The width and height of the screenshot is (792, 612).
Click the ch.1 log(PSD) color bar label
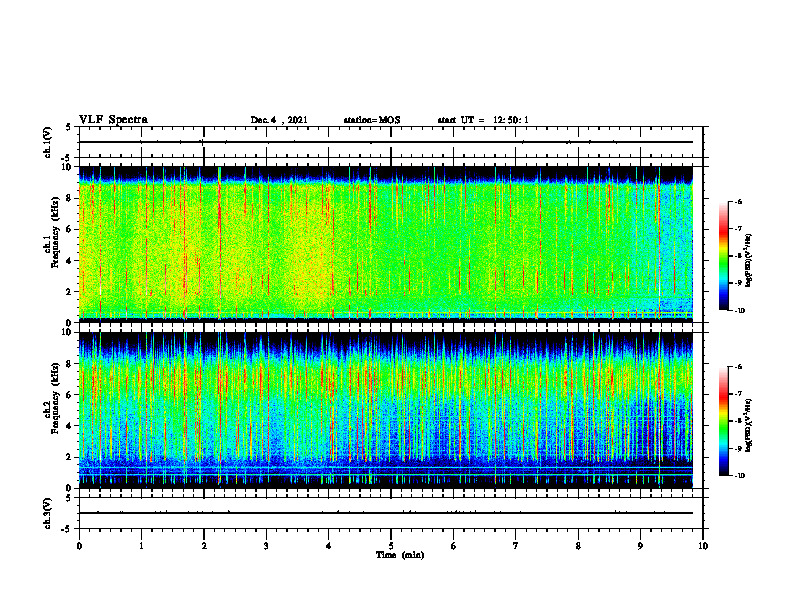749,261
